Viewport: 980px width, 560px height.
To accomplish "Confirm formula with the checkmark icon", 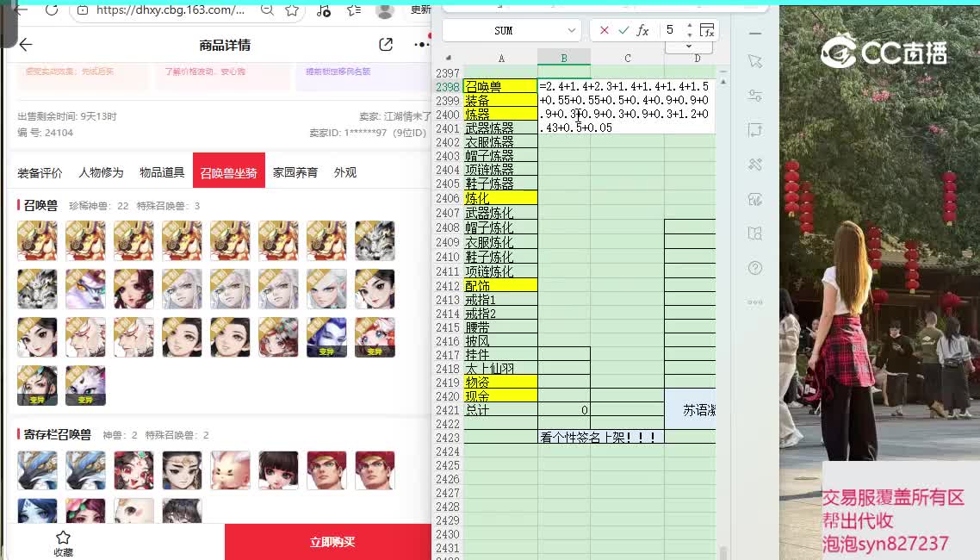I will pos(623,30).
